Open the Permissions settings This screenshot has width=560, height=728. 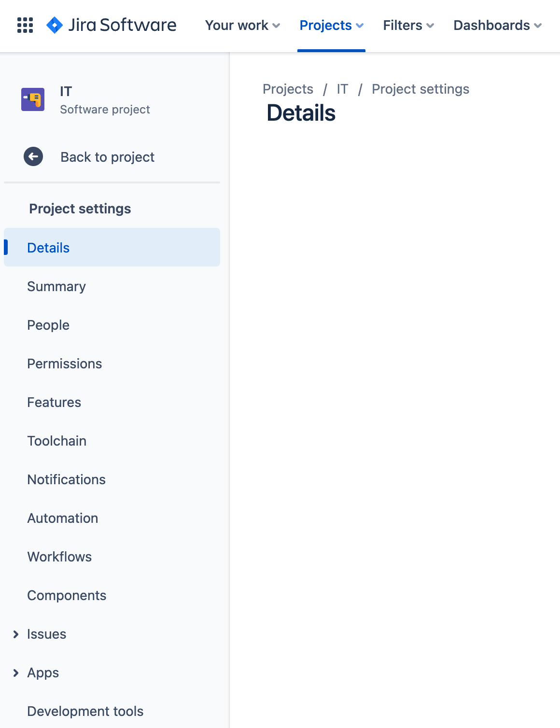point(64,364)
